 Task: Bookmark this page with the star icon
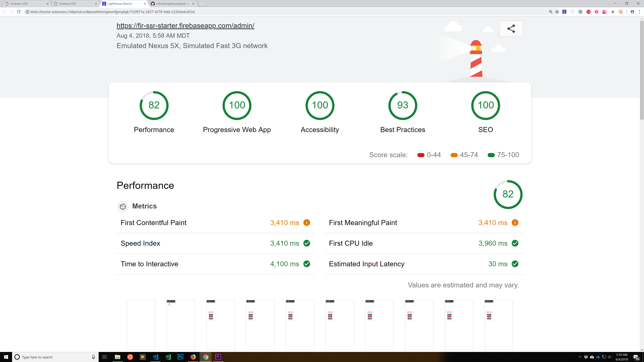(x=557, y=12)
